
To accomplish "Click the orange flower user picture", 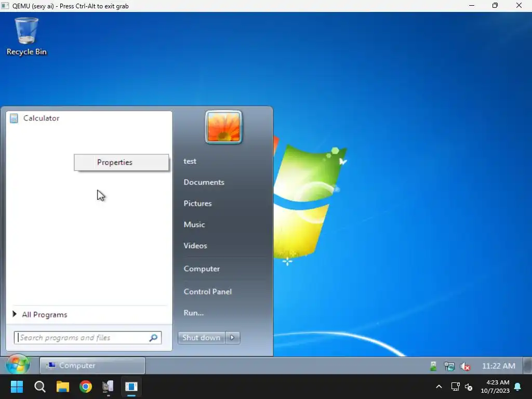I will [223, 127].
